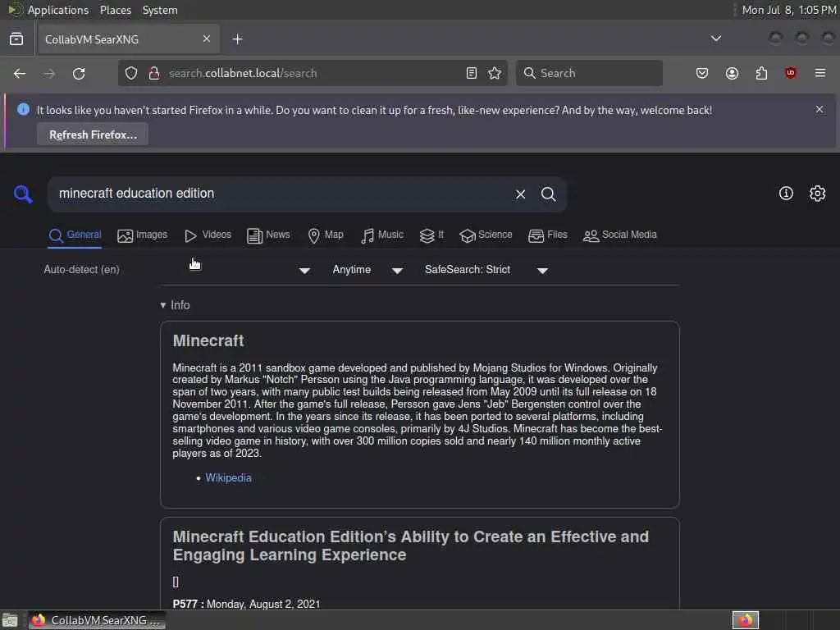Open the Wikipedia link
This screenshot has height=630, width=840.
point(228,478)
